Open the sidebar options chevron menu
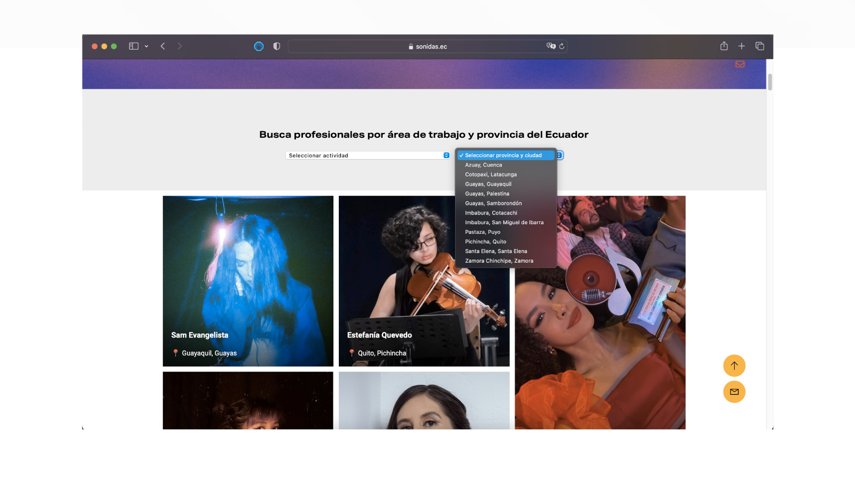This screenshot has width=855, height=504. [x=146, y=46]
